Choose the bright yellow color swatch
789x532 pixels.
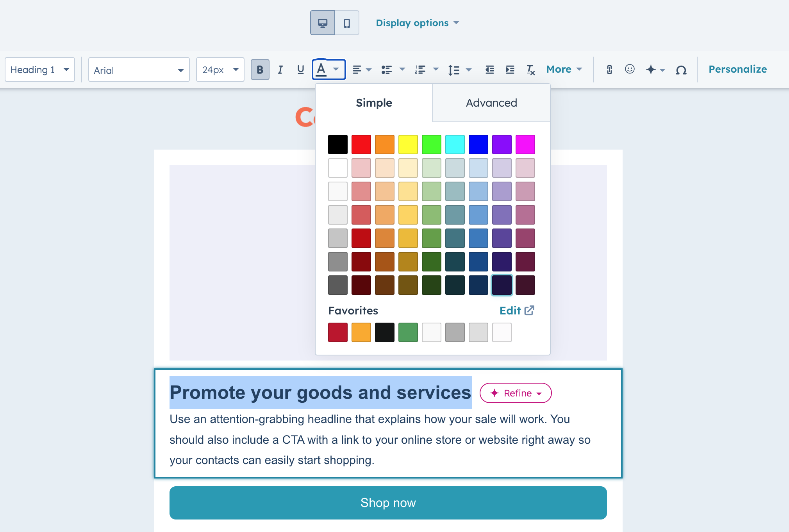(x=408, y=145)
